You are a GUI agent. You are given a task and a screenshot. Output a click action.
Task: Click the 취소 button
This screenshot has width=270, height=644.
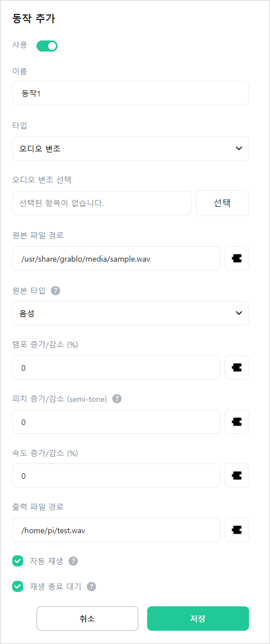[x=87, y=618]
